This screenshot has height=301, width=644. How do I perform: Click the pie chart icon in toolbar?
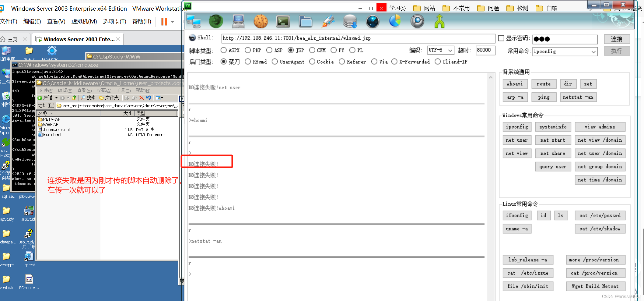click(x=395, y=21)
